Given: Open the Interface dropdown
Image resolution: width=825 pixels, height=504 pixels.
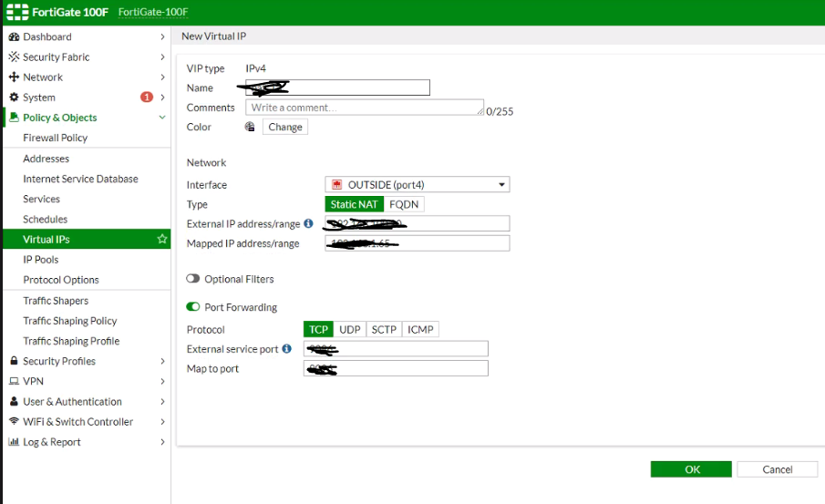Looking at the screenshot, I should point(418,185).
